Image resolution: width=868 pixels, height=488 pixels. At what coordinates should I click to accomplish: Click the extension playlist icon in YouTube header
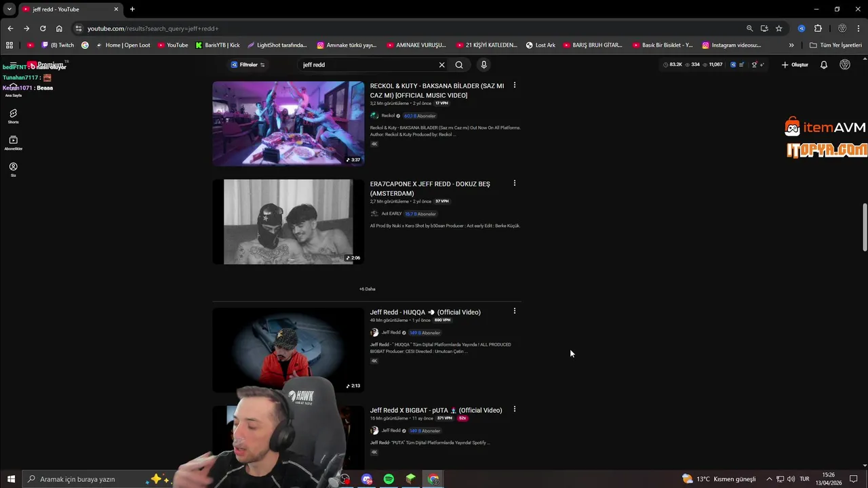click(x=741, y=65)
